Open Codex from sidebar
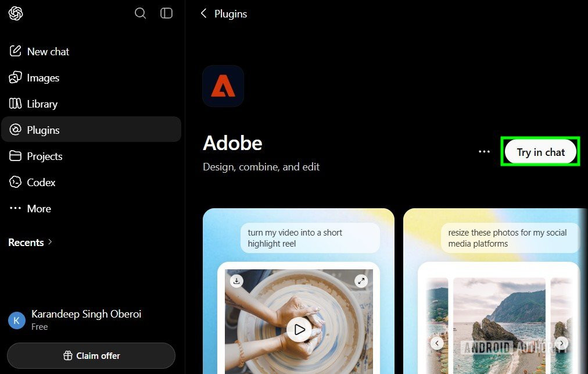The width and height of the screenshot is (588, 374). click(91, 182)
